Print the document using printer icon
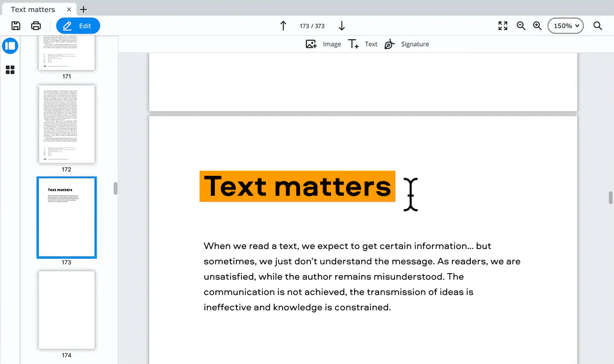Image resolution: width=614 pixels, height=364 pixels. (36, 26)
